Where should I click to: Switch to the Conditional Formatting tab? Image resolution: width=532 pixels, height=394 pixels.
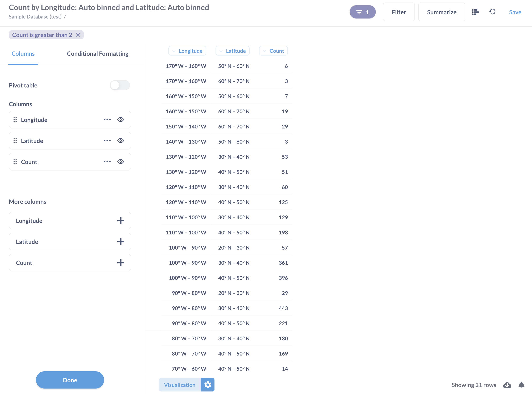[x=98, y=54]
